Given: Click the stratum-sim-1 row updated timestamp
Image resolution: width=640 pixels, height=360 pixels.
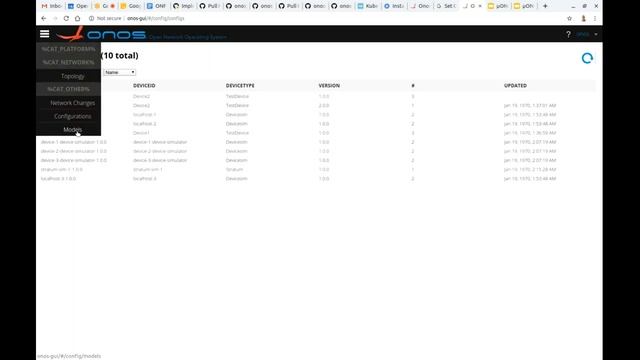Looking at the screenshot, I should [530, 169].
